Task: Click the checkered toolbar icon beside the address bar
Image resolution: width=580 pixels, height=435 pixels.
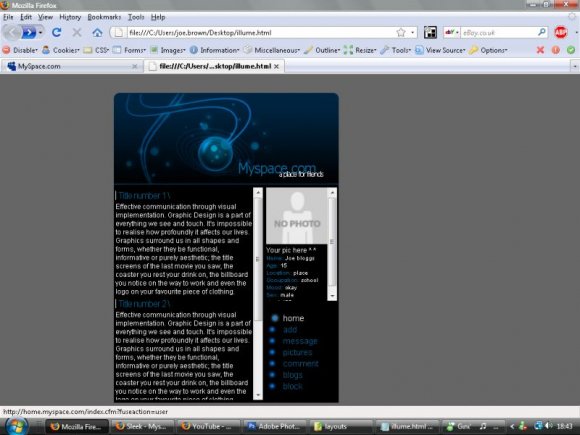Action: (x=430, y=33)
